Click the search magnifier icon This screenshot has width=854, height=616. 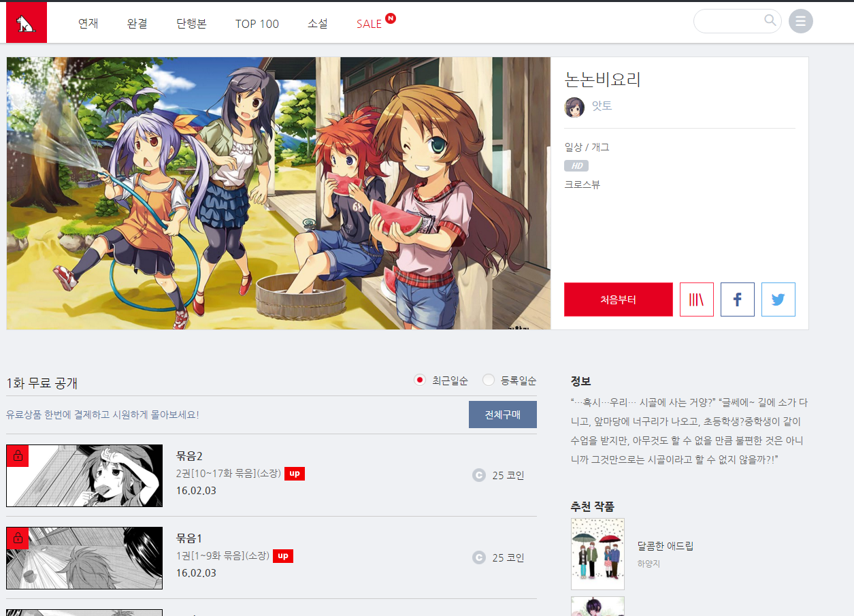click(770, 20)
